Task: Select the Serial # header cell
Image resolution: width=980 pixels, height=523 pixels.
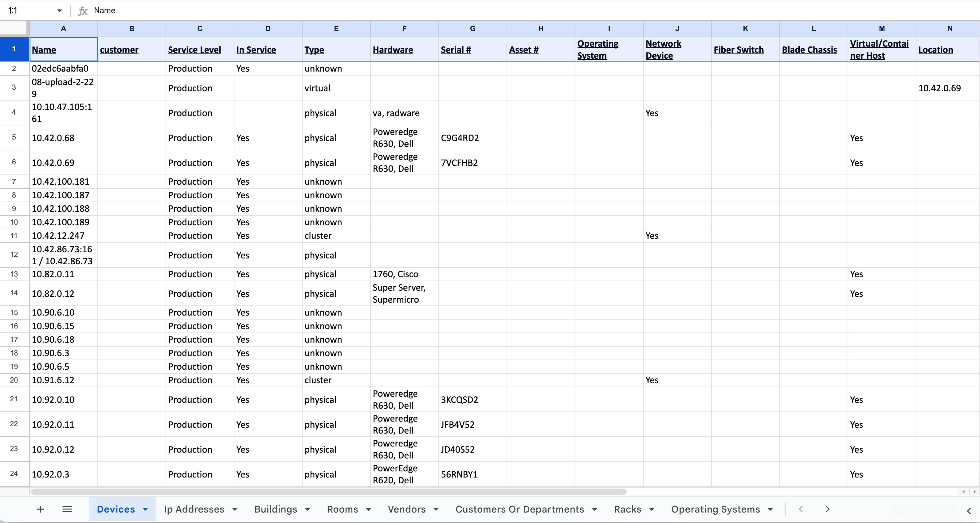Action: pos(472,50)
